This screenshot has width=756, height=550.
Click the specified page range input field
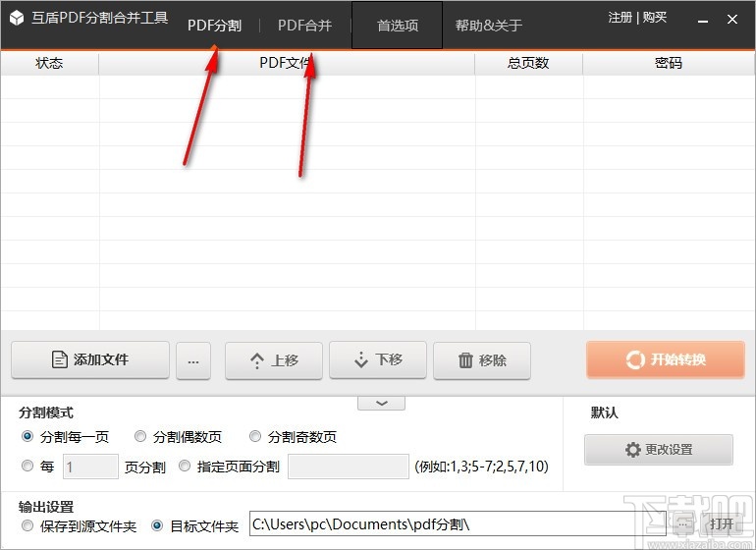[349, 467]
